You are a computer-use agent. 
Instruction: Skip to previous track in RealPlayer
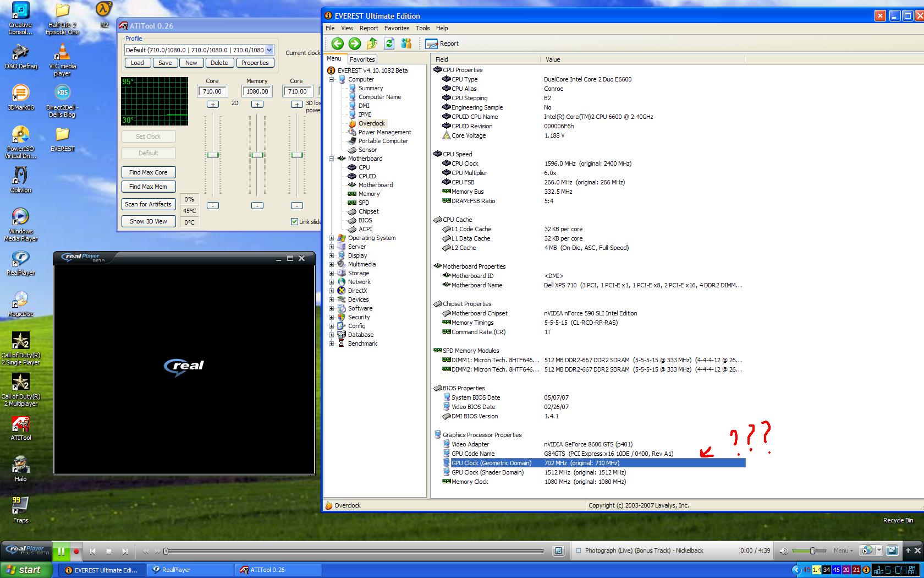(x=93, y=551)
